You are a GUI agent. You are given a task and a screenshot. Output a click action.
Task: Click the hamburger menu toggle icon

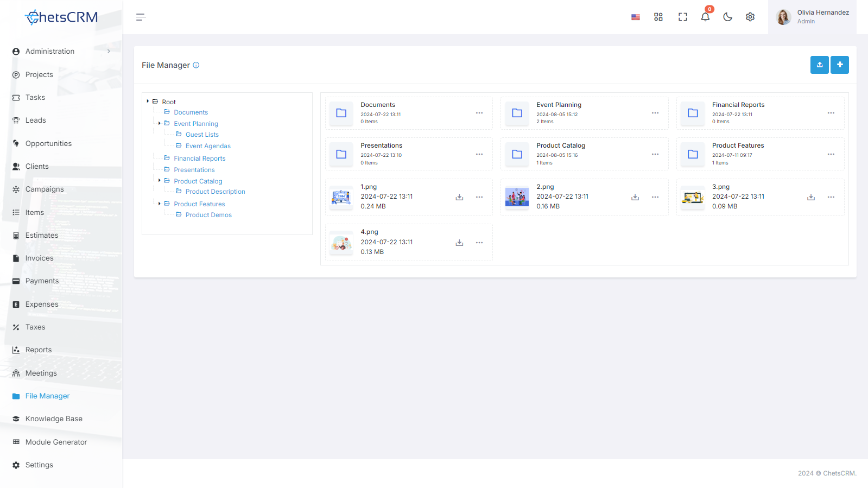tap(141, 17)
